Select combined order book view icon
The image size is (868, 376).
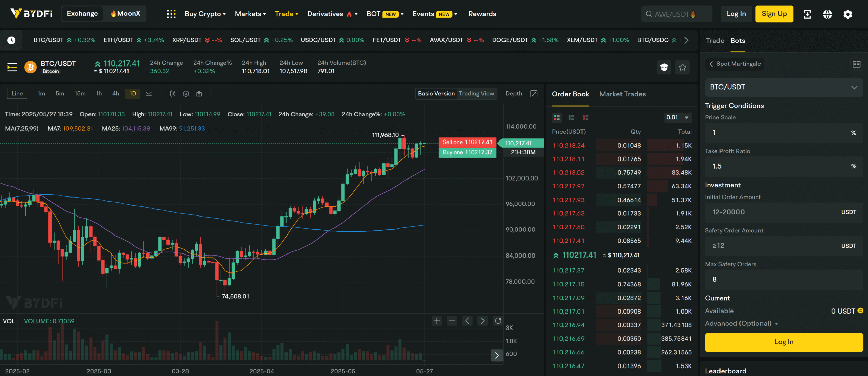(557, 117)
